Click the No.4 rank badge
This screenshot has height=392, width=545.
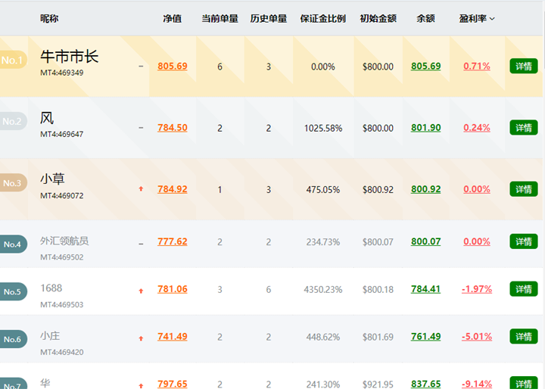pyautogui.click(x=13, y=244)
